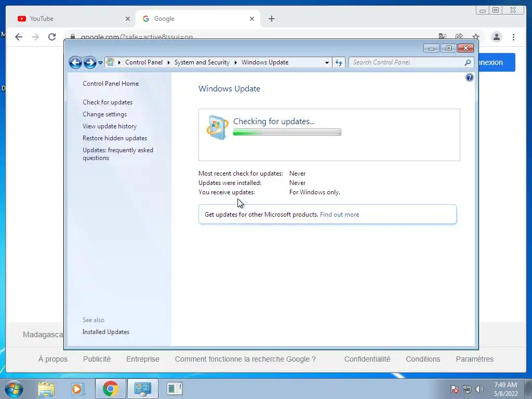Open Windows Media Player from taskbar
This screenshot has height=399, width=532.
tap(77, 389)
